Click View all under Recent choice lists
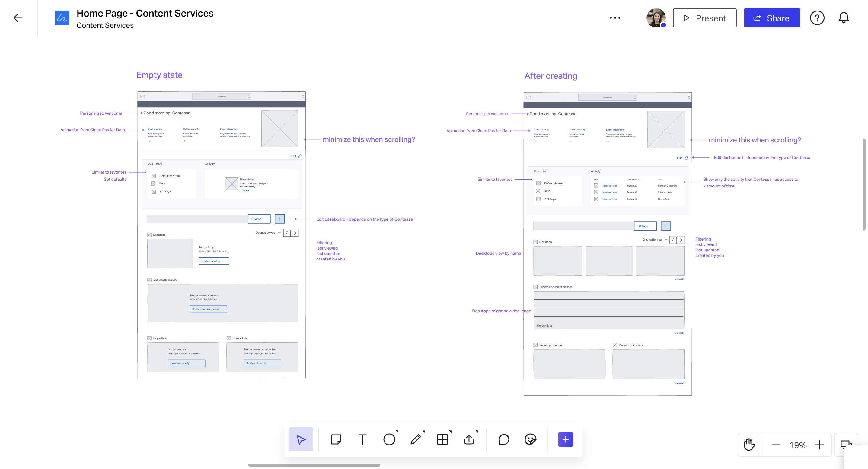The width and height of the screenshot is (868, 469). [x=679, y=383]
